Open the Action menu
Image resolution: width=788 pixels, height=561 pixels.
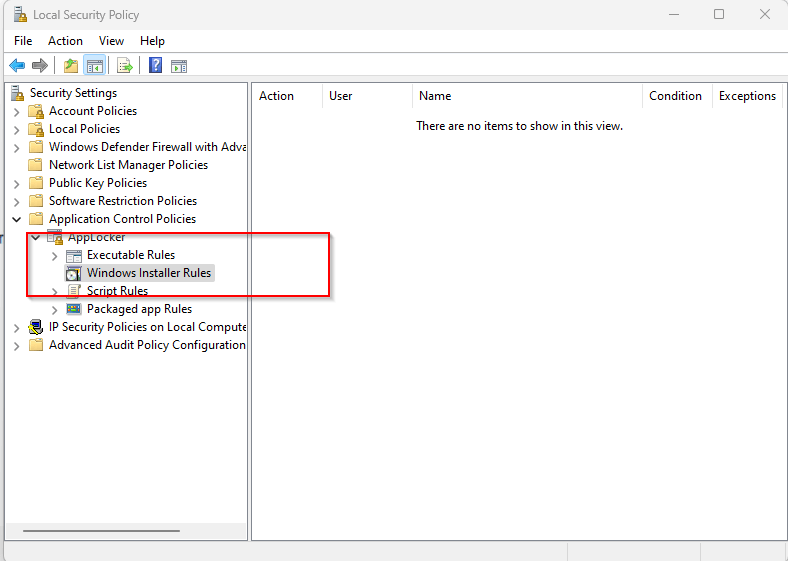click(x=65, y=41)
